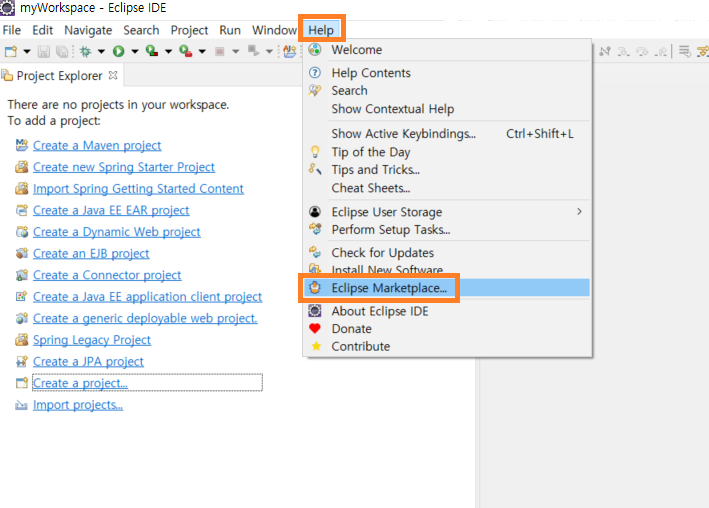
Task: Select Show Contextual Help
Action: coord(447,109)
